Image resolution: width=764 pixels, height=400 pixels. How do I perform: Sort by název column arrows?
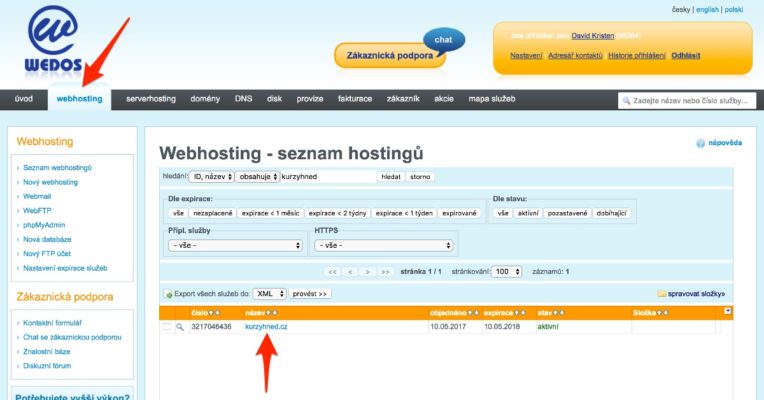click(272, 313)
